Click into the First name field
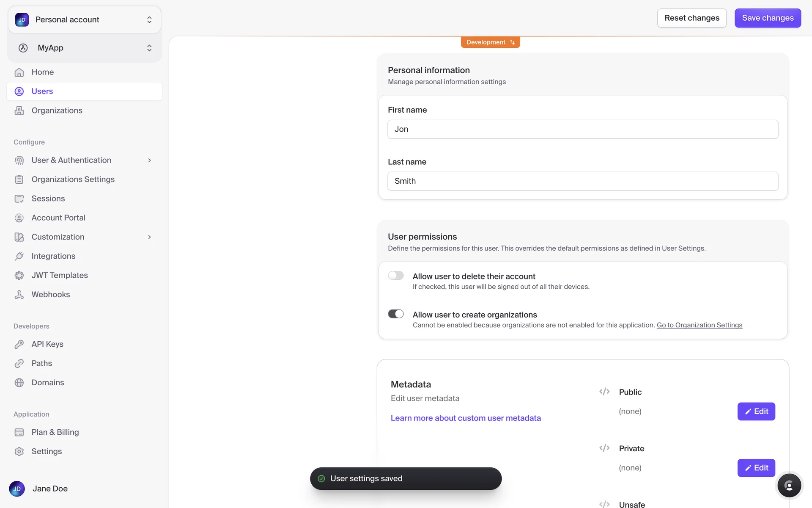The image size is (812, 508). click(582, 129)
